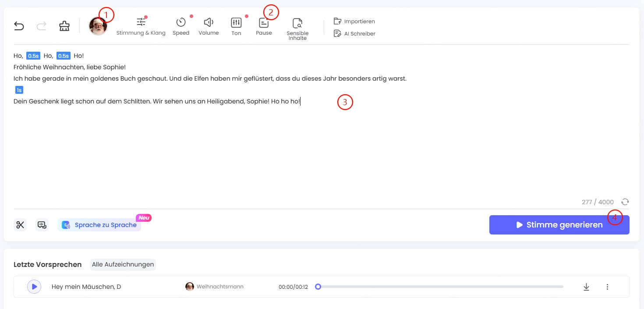Open the Volume control
The width and height of the screenshot is (644, 309).
click(x=209, y=26)
